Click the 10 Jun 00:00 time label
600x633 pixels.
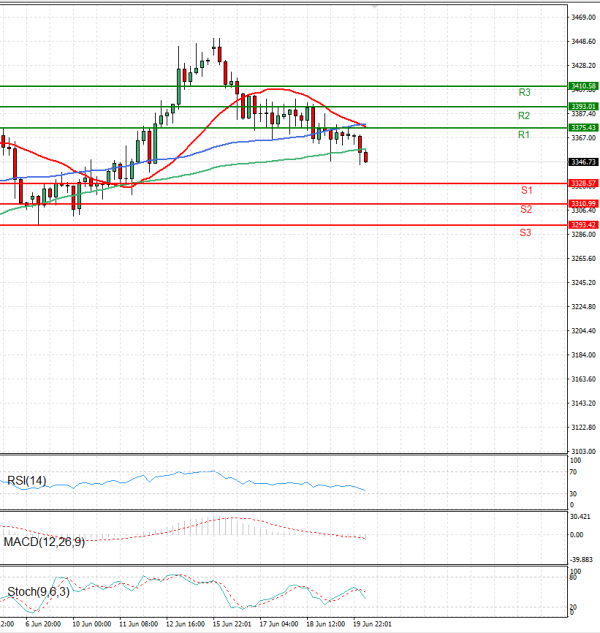[92, 624]
